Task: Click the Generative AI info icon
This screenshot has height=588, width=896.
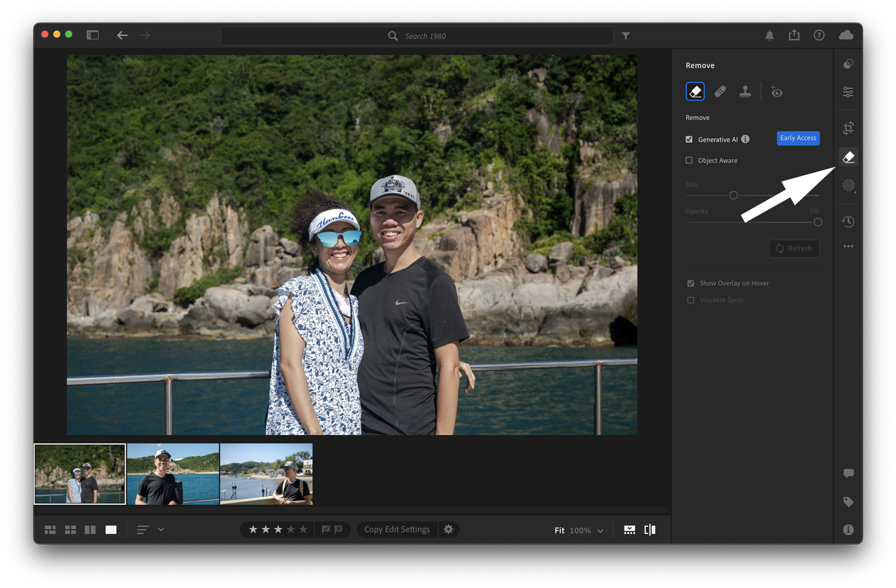Action: [745, 139]
